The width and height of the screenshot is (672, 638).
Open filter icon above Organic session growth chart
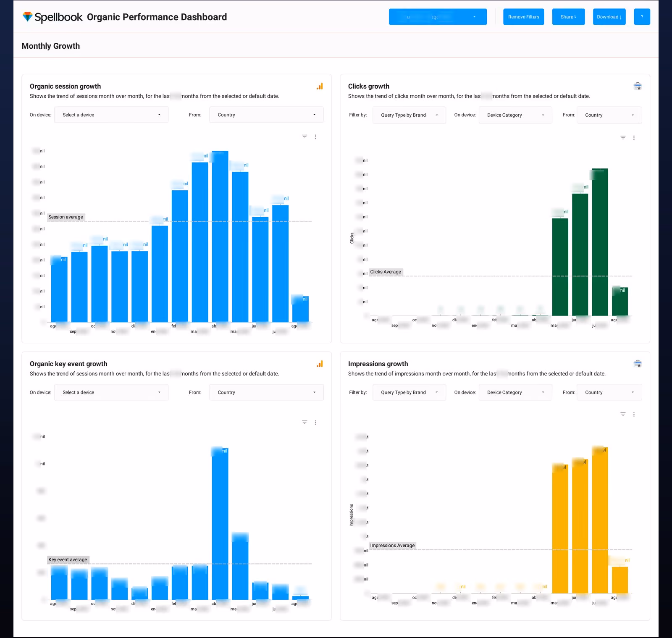coord(304,137)
